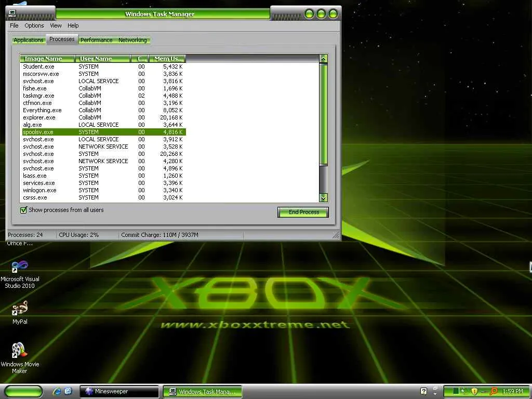Click the Task Manager title bar icon
This screenshot has height=399, width=532.
click(12, 14)
